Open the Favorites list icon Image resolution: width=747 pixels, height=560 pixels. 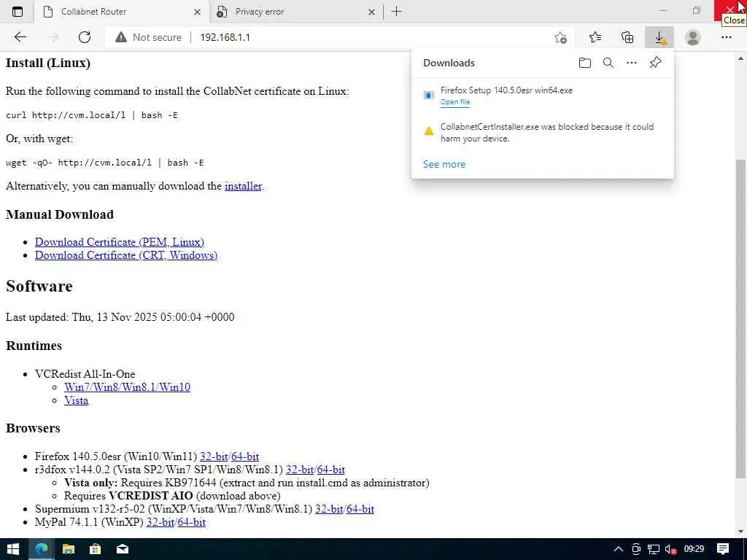595,37
